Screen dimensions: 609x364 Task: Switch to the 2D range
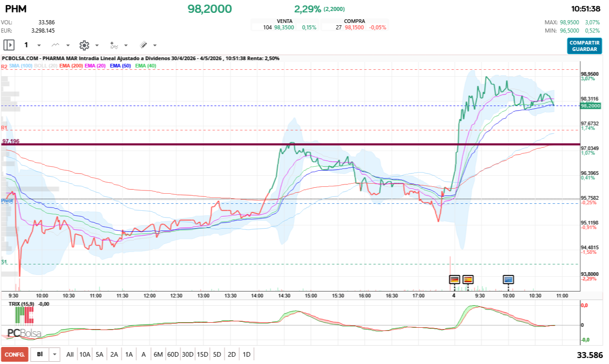(x=232, y=354)
